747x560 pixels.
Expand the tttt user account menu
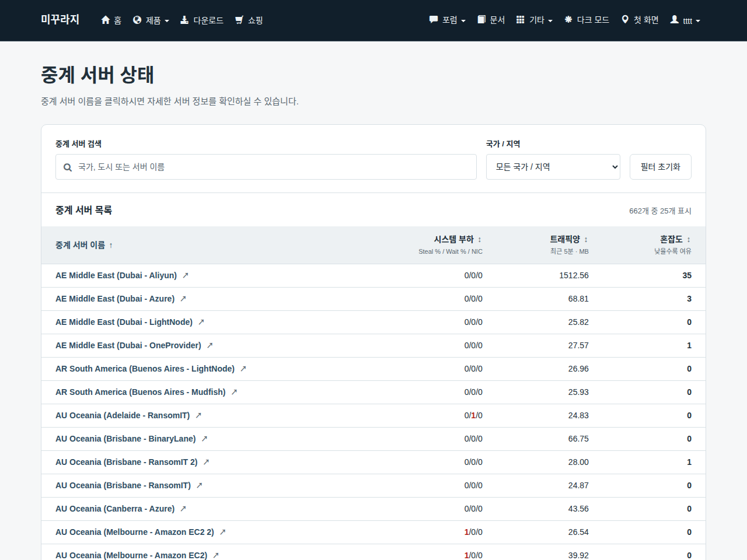685,20
